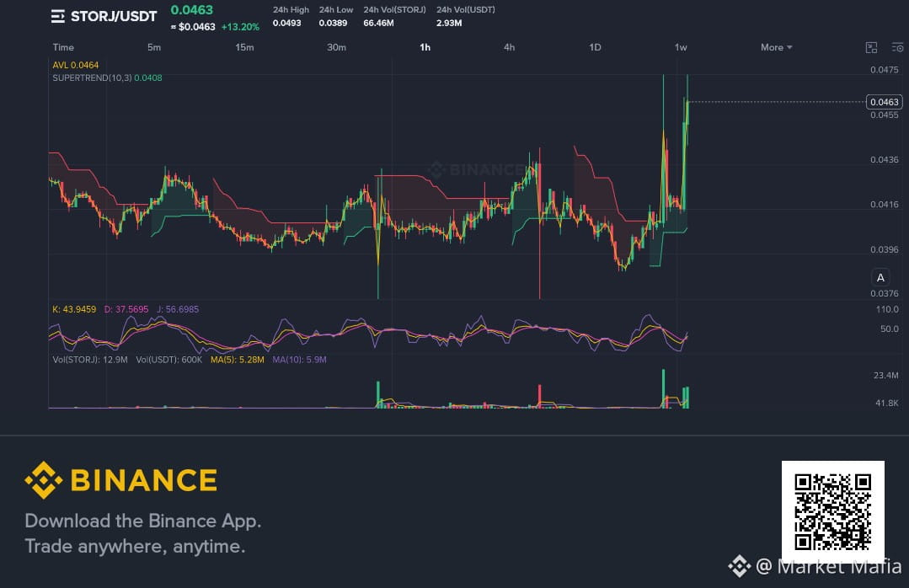Click the 23.4M volume axis label
Image resolution: width=909 pixels, height=588 pixels.
click(x=885, y=376)
